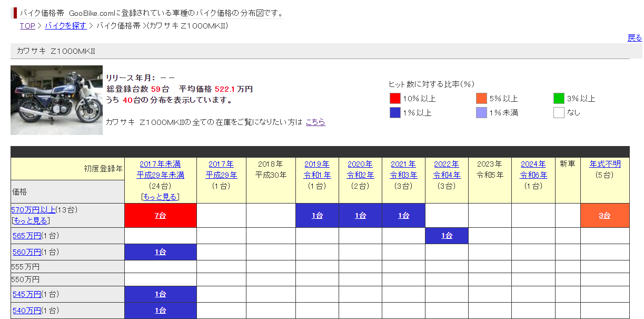The width and height of the screenshot is (644, 319).
Task: Click 1台 cell under 2021年 column
Action: point(403,215)
